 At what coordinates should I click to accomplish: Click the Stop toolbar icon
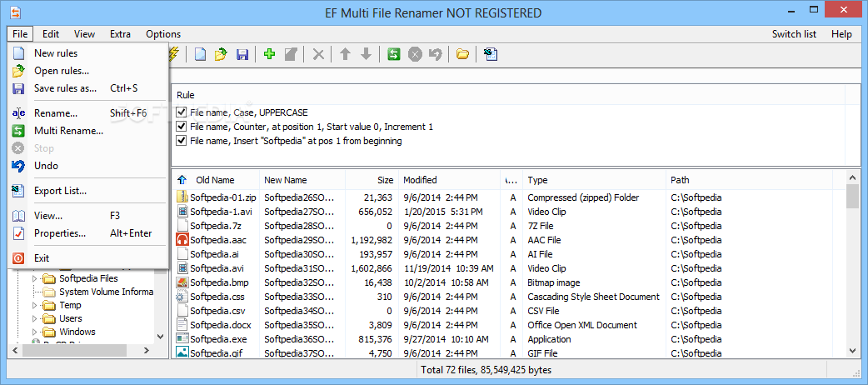[x=415, y=54]
